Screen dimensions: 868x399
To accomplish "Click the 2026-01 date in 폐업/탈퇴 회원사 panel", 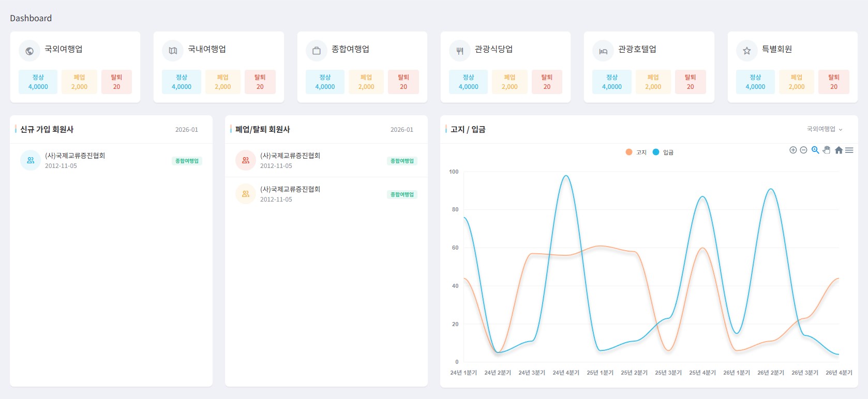I will pyautogui.click(x=402, y=130).
